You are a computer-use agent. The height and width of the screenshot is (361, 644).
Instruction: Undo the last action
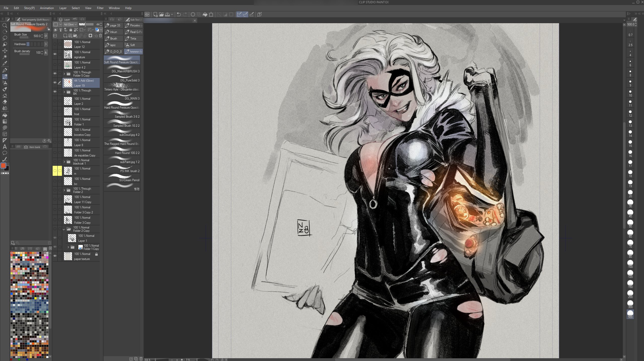tap(179, 14)
